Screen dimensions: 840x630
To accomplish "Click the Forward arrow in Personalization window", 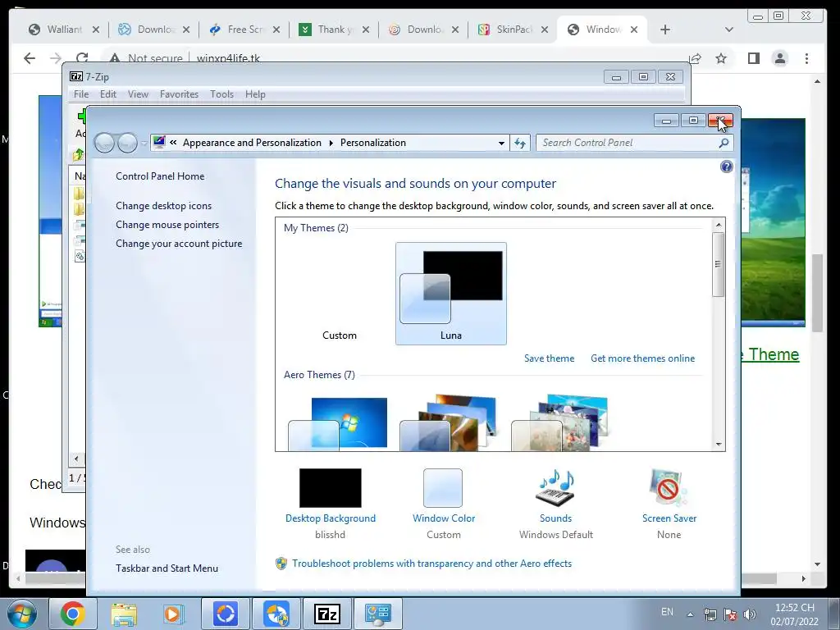I will tap(127, 143).
